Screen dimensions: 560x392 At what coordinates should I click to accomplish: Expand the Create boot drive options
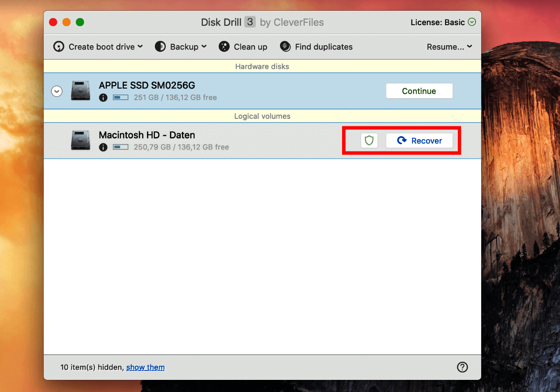(140, 47)
